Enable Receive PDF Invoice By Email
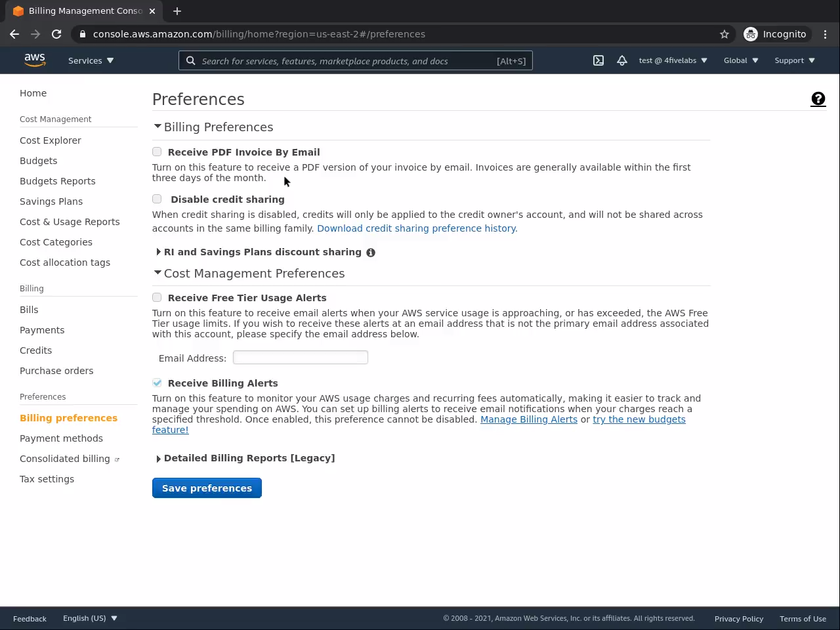Viewport: 840px width, 630px height. tap(157, 152)
